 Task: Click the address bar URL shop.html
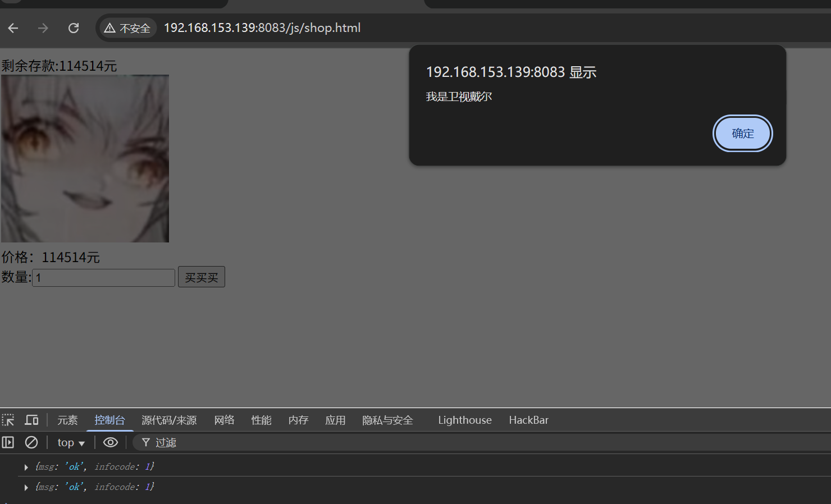(x=262, y=28)
